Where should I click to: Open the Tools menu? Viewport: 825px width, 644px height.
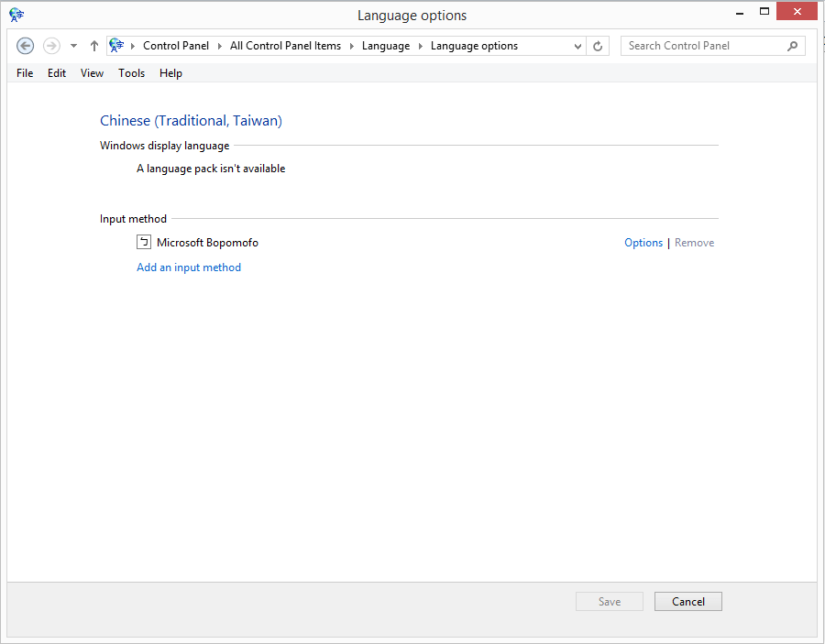131,73
